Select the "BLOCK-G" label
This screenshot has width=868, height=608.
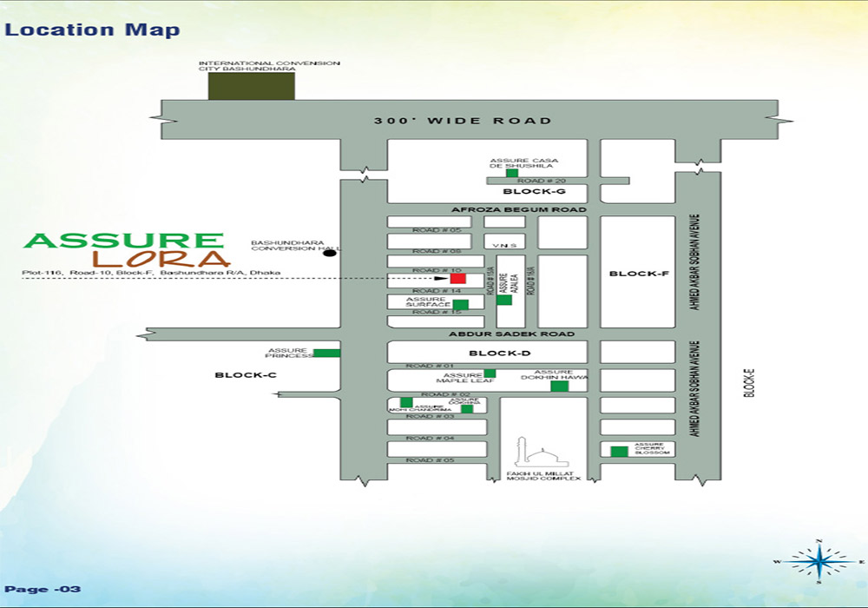(534, 192)
